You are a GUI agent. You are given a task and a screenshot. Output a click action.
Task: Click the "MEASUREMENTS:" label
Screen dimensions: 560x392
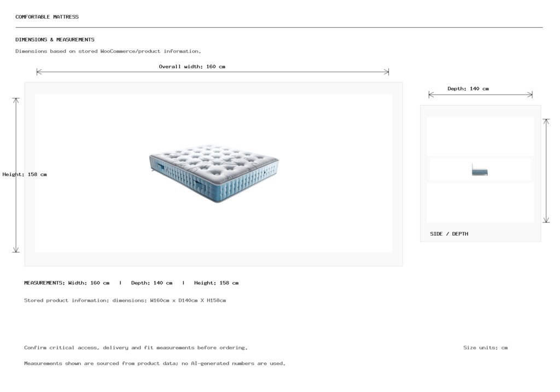pos(45,283)
